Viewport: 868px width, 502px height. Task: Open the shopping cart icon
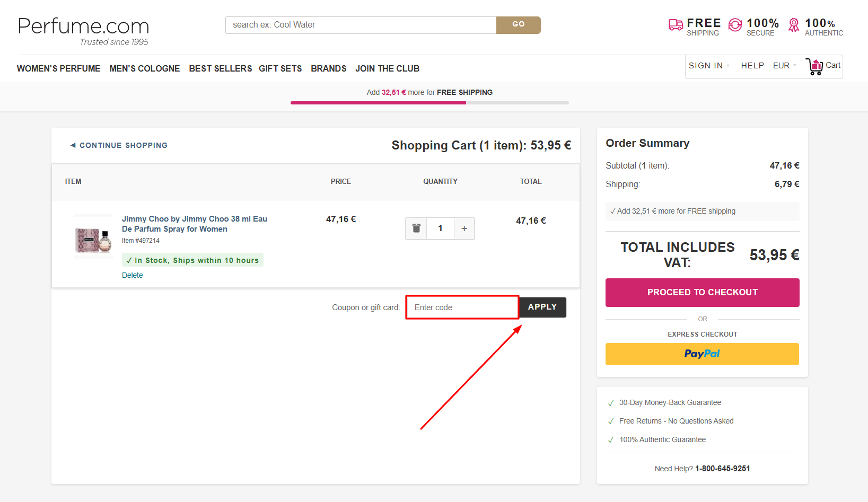pyautogui.click(x=814, y=66)
